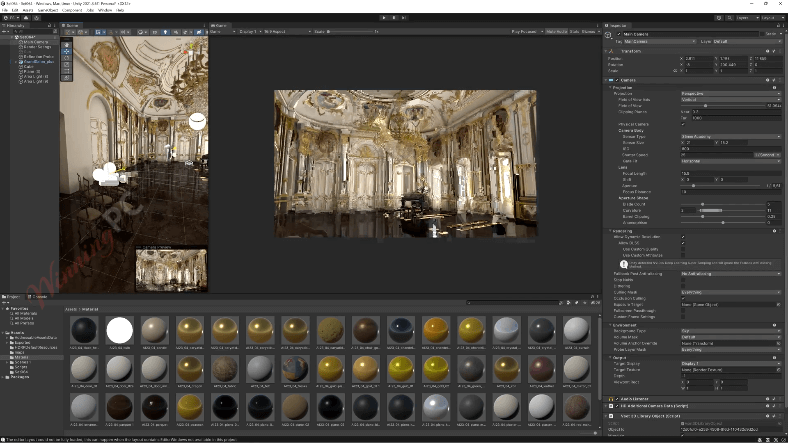Click the Pause button
788x443 pixels.
[394, 18]
